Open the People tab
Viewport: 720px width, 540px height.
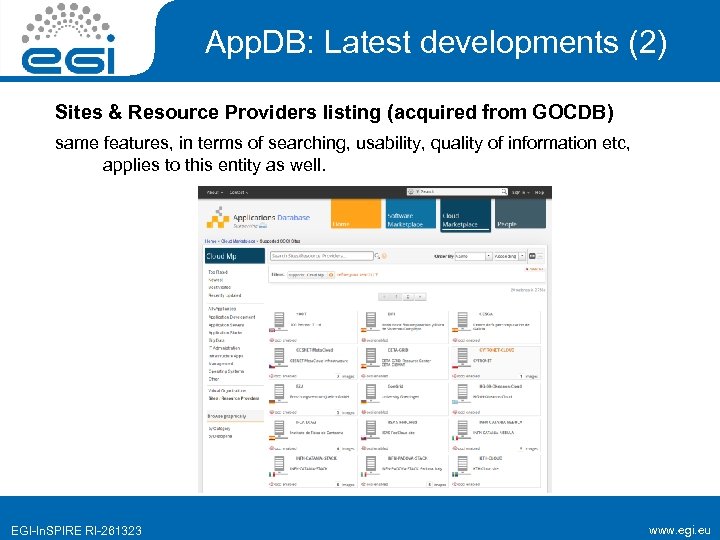click(520, 214)
